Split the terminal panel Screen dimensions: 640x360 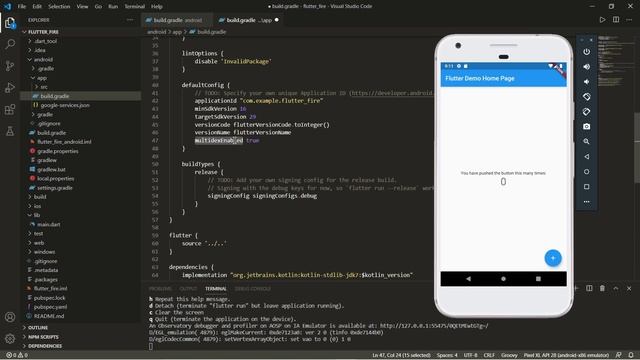tap(589, 288)
